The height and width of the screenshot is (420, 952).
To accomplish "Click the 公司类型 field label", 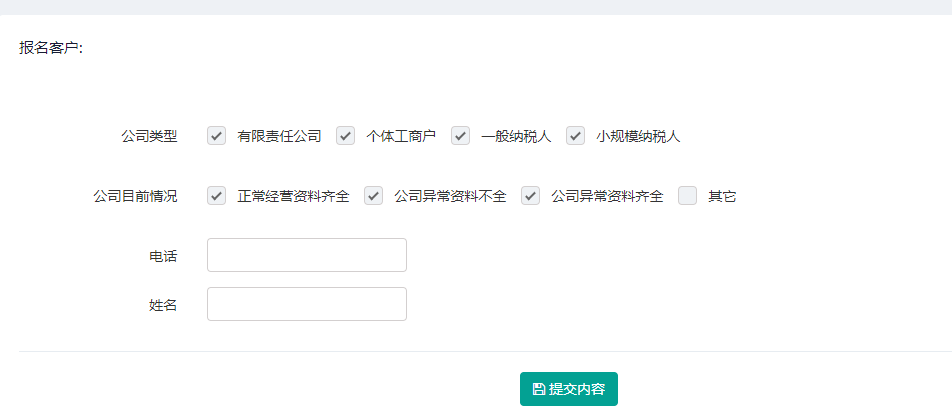I will 149,136.
